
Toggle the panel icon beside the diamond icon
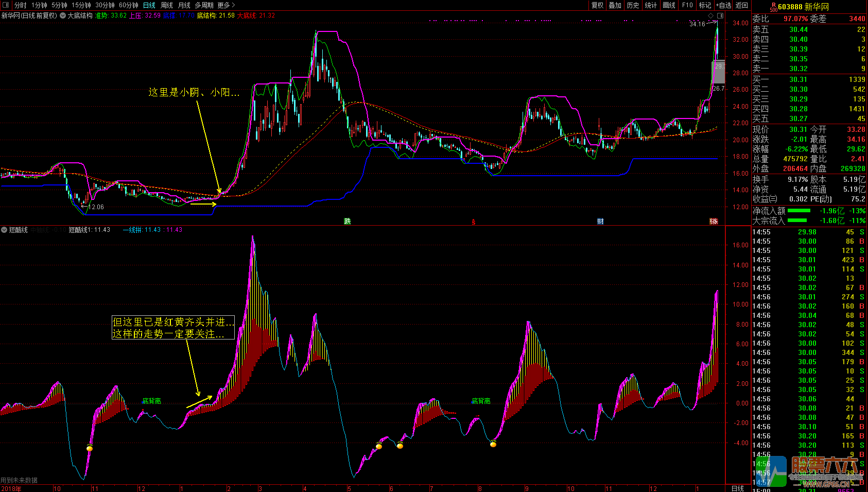coord(720,16)
